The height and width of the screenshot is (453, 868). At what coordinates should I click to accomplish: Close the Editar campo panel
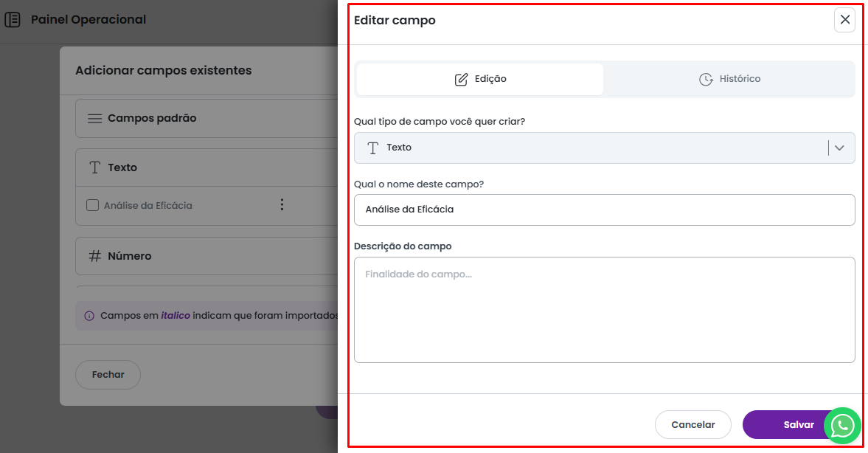coord(844,20)
